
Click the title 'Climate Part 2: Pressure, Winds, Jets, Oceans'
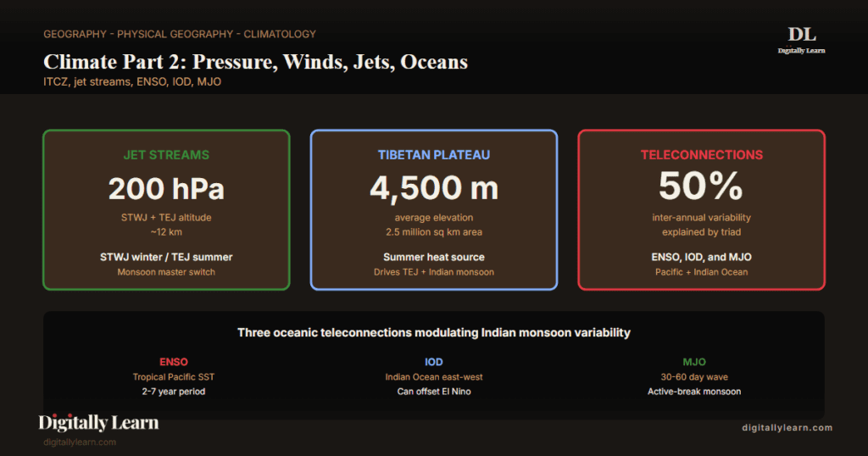256,61
